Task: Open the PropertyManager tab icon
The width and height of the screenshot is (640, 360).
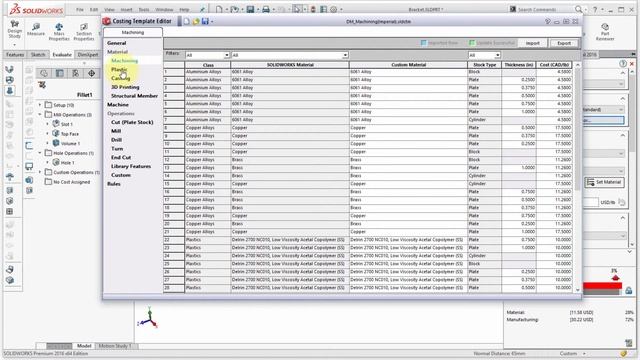Action: click(x=60, y=73)
